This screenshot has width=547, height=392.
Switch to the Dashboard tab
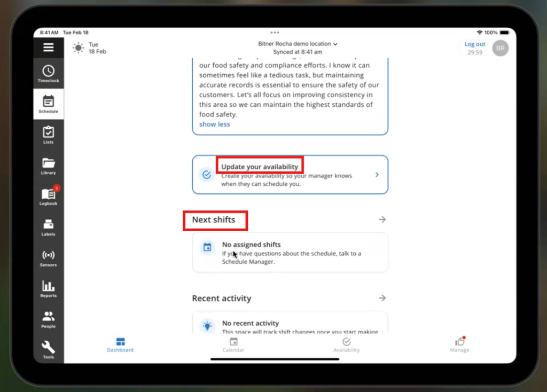tap(120, 345)
